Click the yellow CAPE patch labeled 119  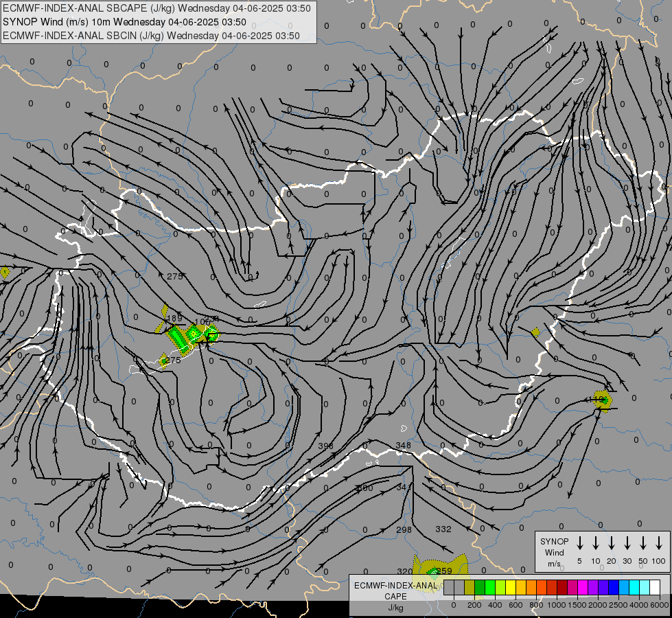click(x=603, y=400)
